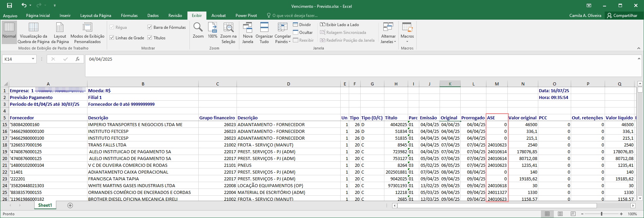
Task: Undo the last action
Action: point(24,5)
